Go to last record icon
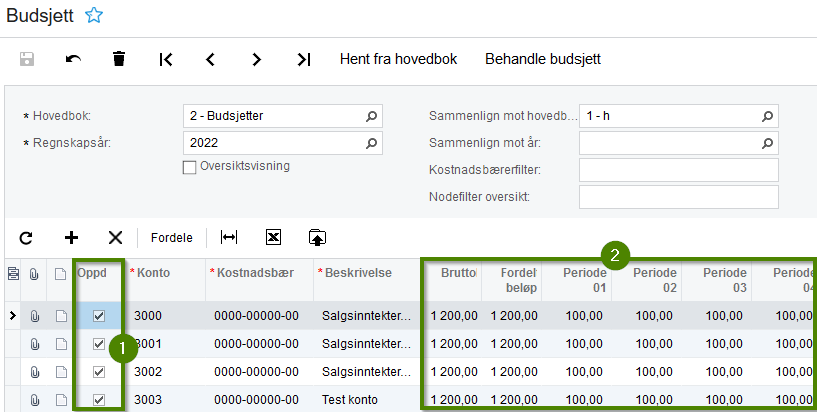The image size is (817, 412). coord(304,59)
